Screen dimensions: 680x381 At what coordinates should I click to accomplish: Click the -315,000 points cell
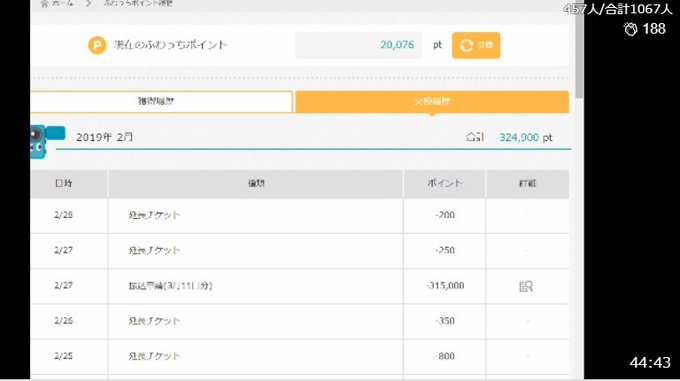[x=445, y=286]
